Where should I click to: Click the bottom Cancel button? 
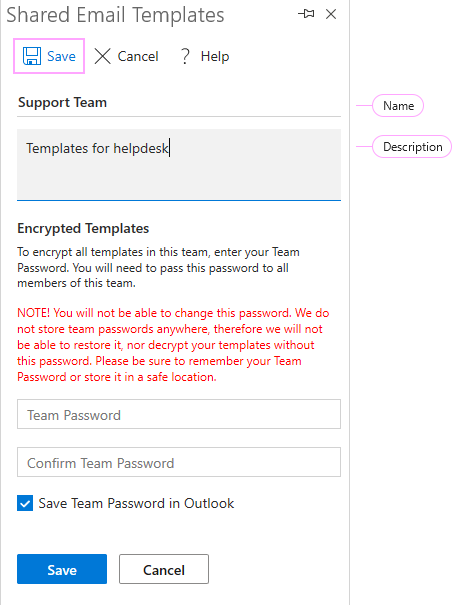[164, 569]
